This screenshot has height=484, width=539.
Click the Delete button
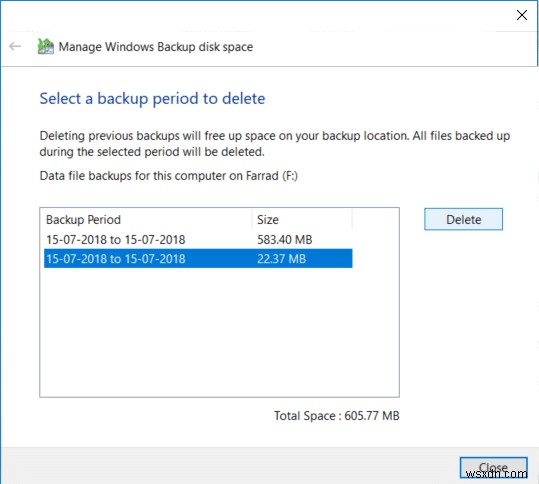pos(463,219)
